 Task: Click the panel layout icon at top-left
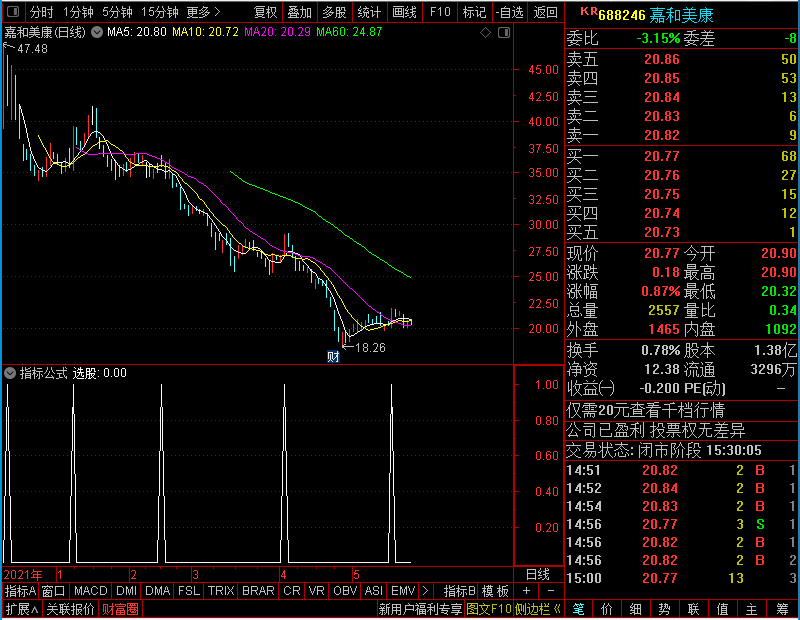13,11
